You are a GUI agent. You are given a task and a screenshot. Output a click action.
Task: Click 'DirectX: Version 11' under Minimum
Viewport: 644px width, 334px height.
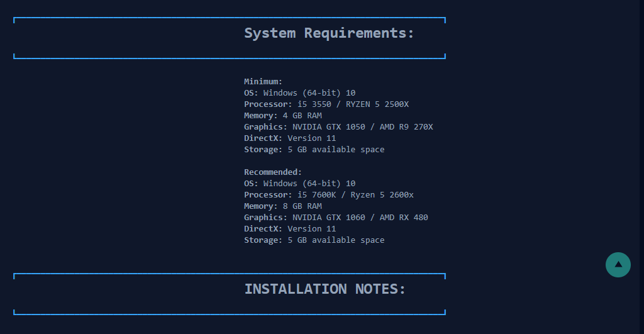coord(290,138)
